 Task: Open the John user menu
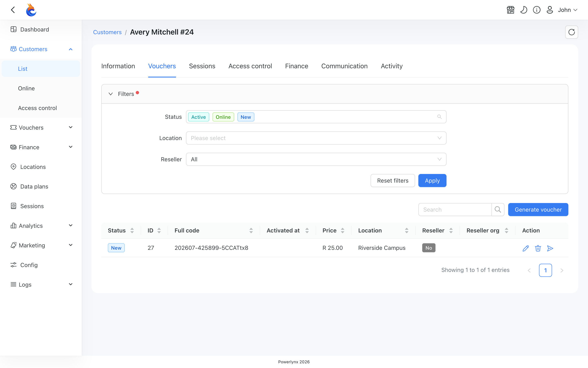coord(562,10)
